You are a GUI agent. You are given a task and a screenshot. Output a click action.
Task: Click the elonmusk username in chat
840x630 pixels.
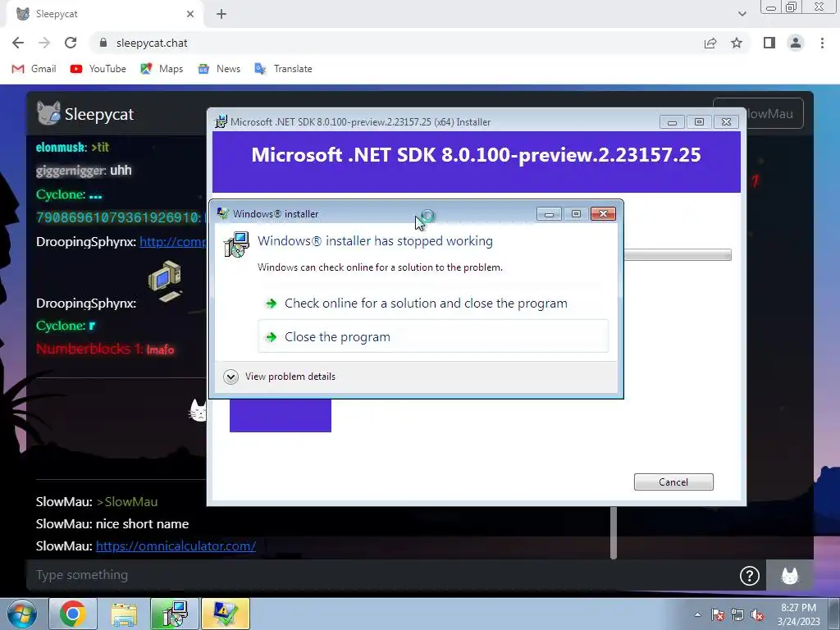point(61,147)
